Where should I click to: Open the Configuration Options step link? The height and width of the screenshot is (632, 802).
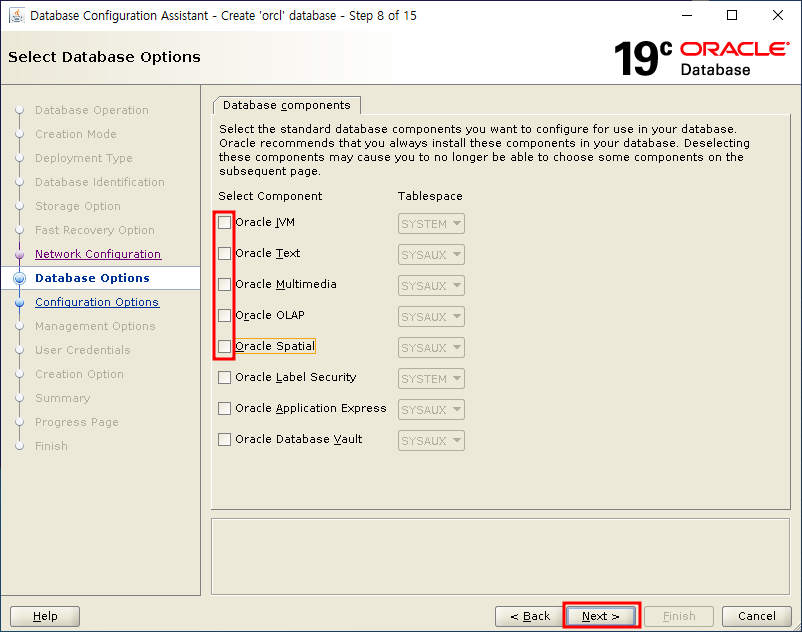[x=97, y=302]
